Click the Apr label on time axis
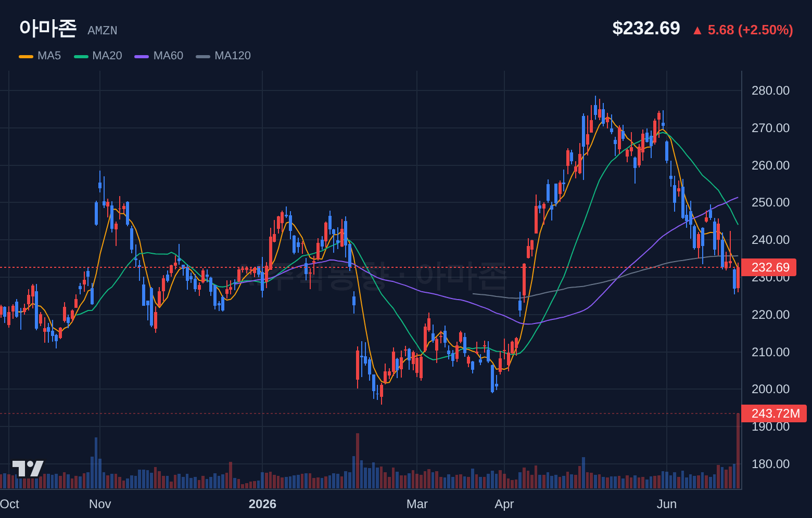 click(x=504, y=504)
